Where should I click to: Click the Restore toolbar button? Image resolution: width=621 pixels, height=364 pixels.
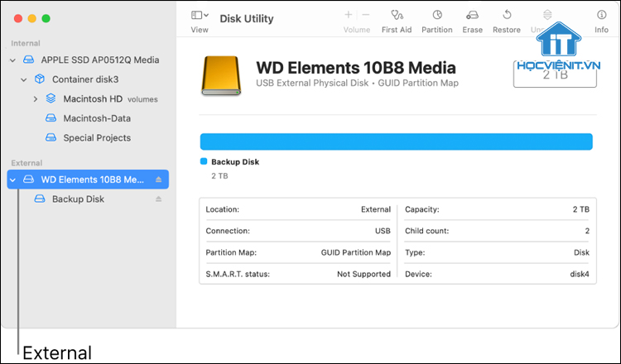(x=507, y=22)
